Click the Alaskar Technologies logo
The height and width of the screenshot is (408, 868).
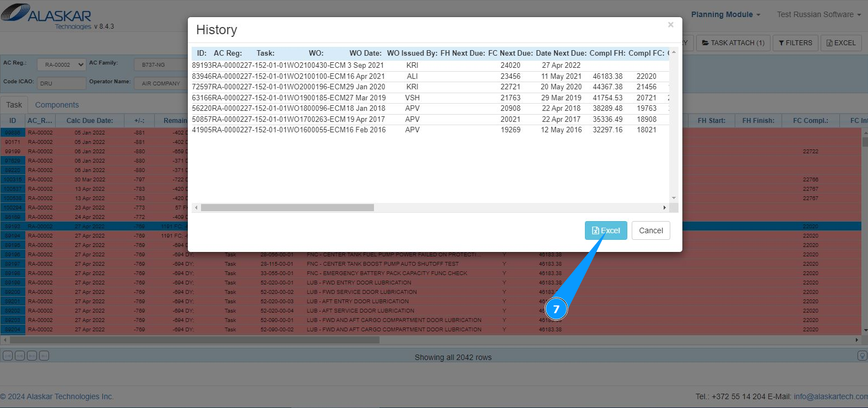[47, 15]
